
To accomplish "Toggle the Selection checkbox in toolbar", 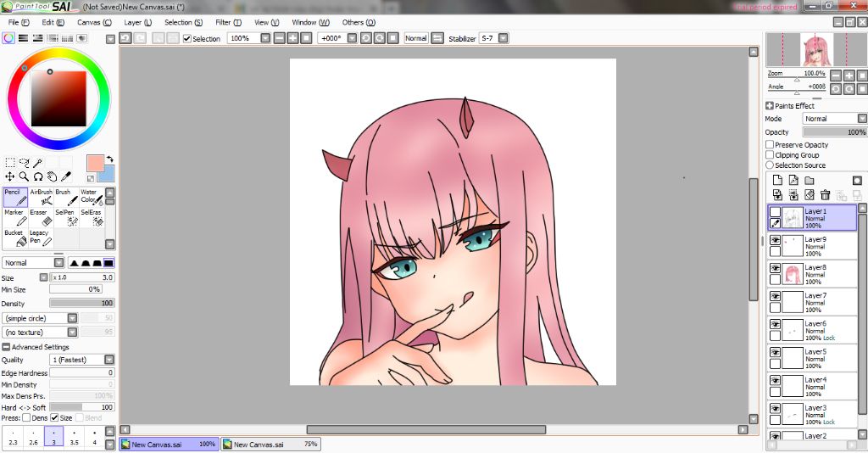I will (x=187, y=39).
